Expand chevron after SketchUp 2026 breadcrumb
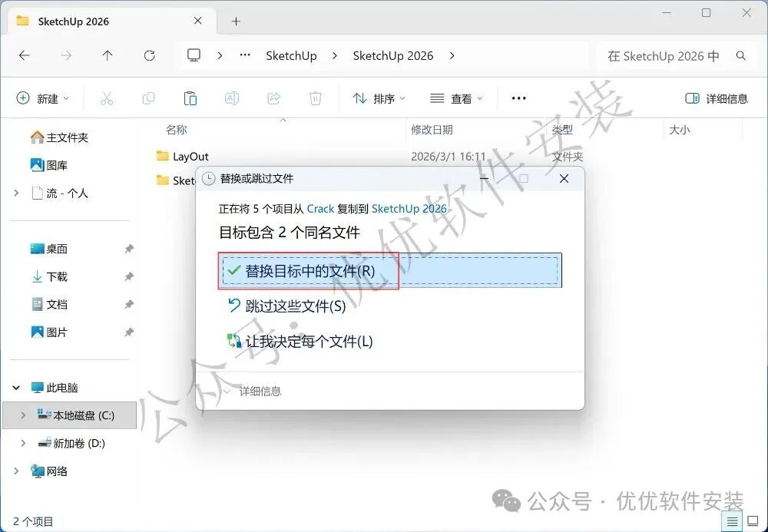 pyautogui.click(x=452, y=56)
